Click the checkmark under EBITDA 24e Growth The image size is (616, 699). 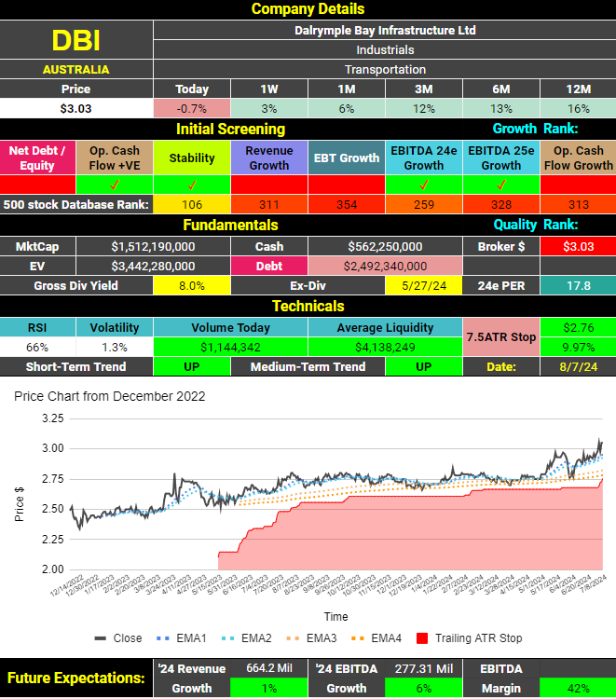[x=423, y=185]
